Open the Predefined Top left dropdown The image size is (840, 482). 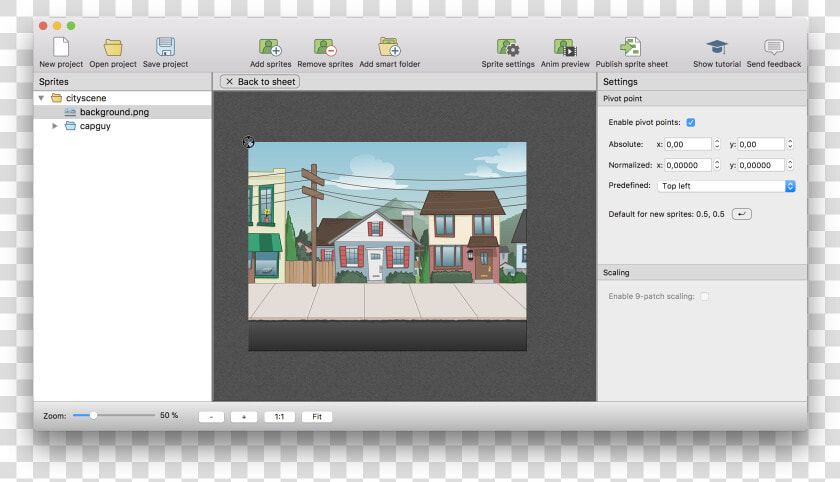pyautogui.click(x=726, y=186)
